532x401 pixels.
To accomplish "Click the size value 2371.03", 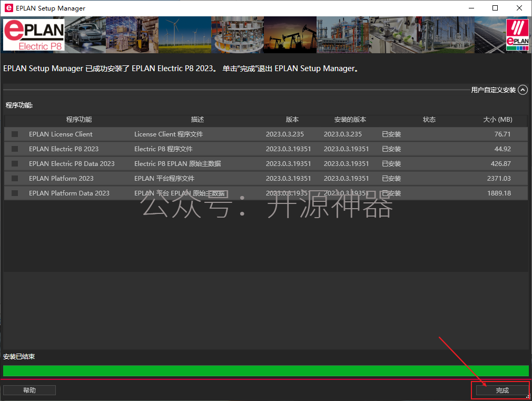I will tap(499, 178).
